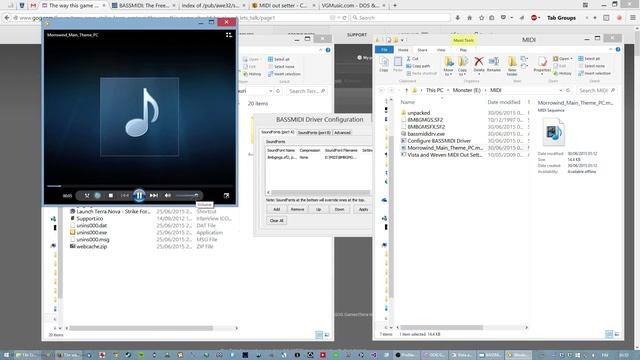Open Move to dropdown in MIDI explorer

pos(449,66)
